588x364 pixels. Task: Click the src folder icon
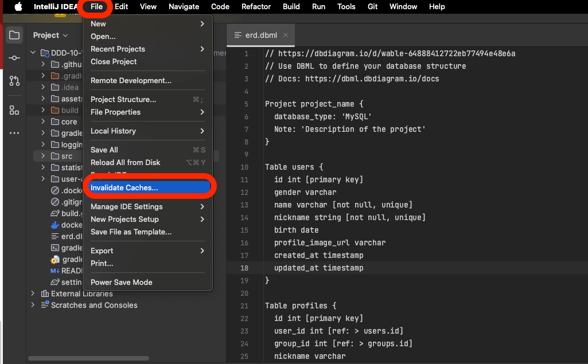pos(55,156)
